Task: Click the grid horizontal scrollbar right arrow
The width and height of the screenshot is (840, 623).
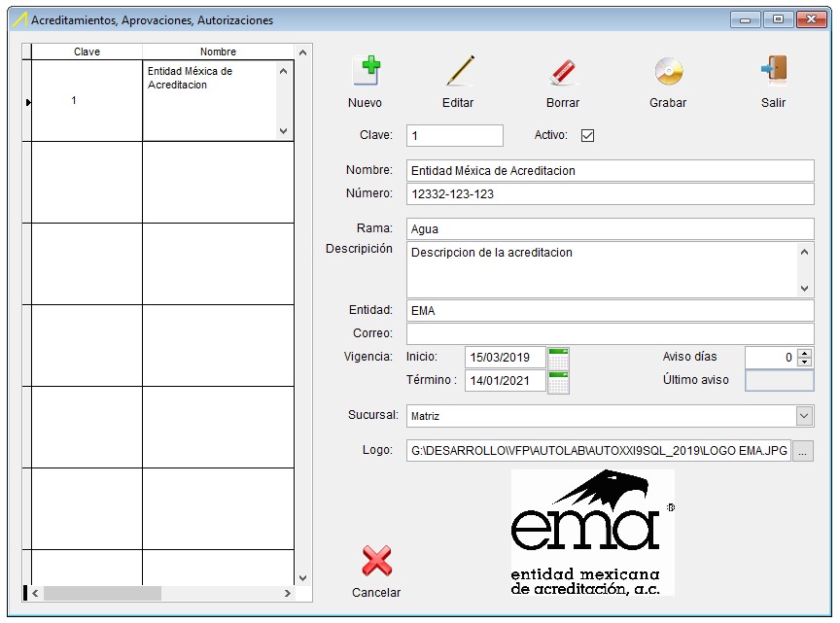Action: coord(287,593)
